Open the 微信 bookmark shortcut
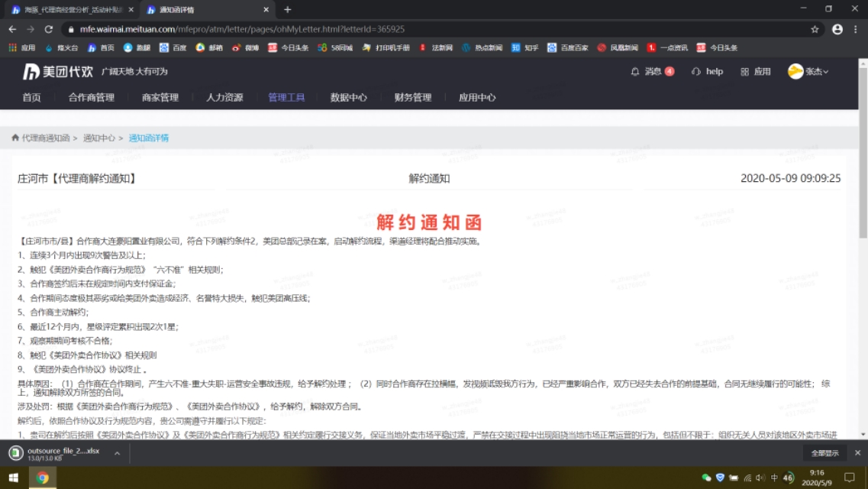The image size is (868, 489). [x=247, y=47]
